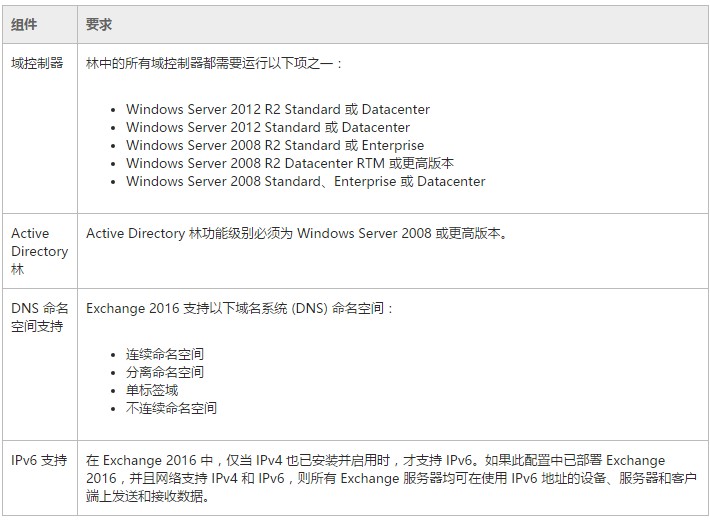This screenshot has height=521, width=710.
Task: Select the DNS 命名空间支持 row label
Action: [x=39, y=317]
